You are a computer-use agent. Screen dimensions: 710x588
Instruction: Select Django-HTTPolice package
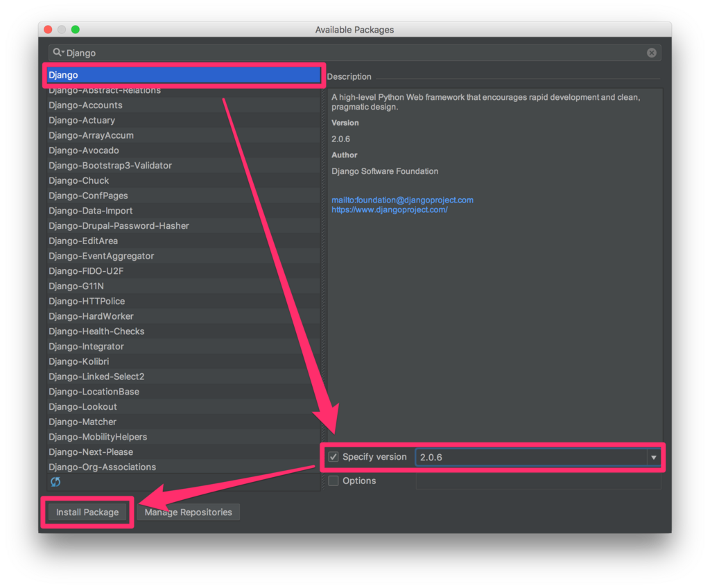pyautogui.click(x=183, y=301)
